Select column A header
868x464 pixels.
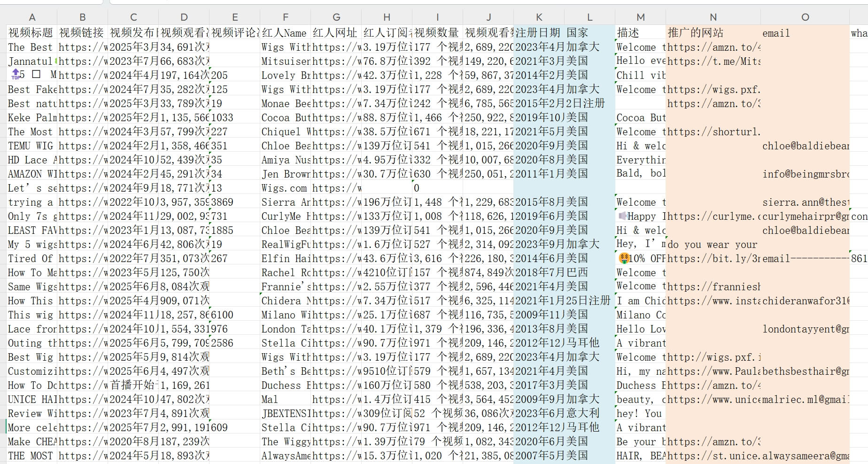pyautogui.click(x=32, y=17)
